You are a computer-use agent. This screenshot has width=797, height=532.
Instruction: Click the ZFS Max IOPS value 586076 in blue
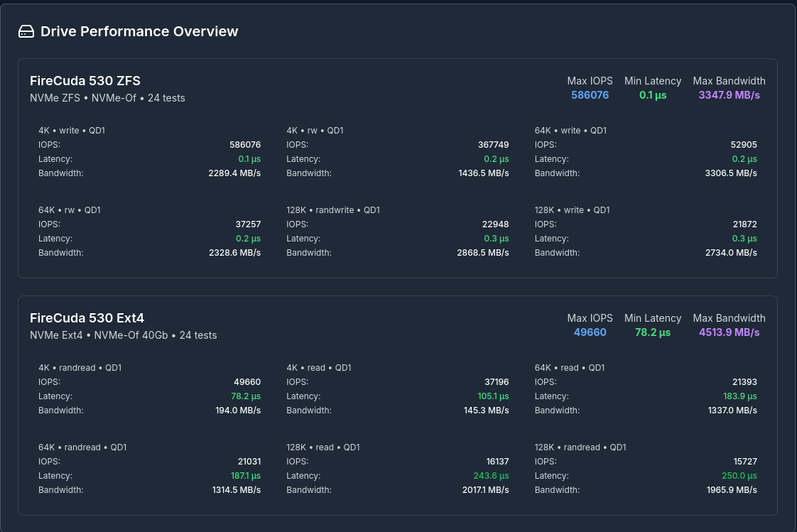coord(590,94)
